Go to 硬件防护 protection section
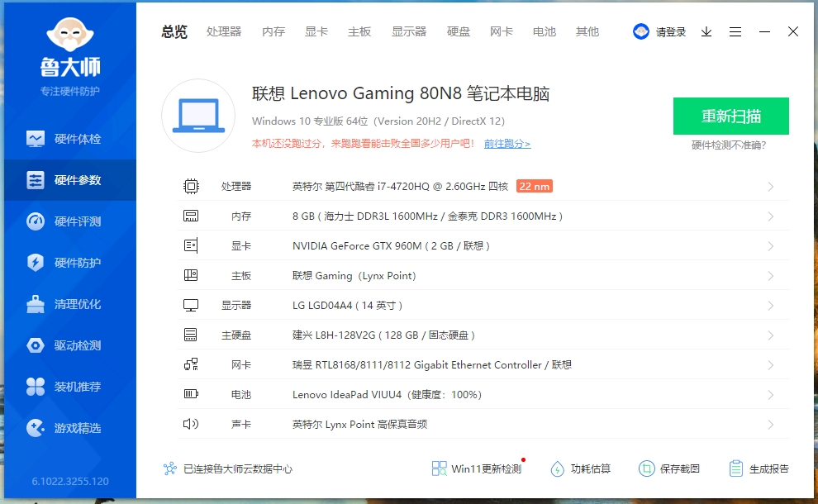This screenshot has height=504, width=818. pyautogui.click(x=70, y=263)
